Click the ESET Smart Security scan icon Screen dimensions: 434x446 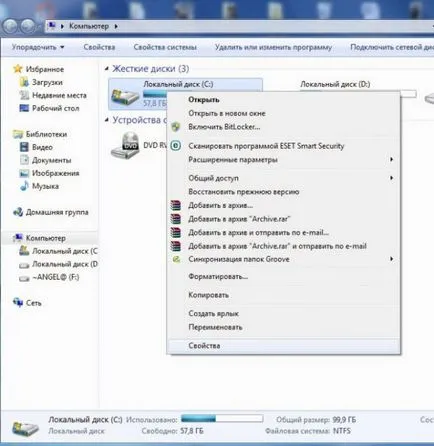point(176,146)
